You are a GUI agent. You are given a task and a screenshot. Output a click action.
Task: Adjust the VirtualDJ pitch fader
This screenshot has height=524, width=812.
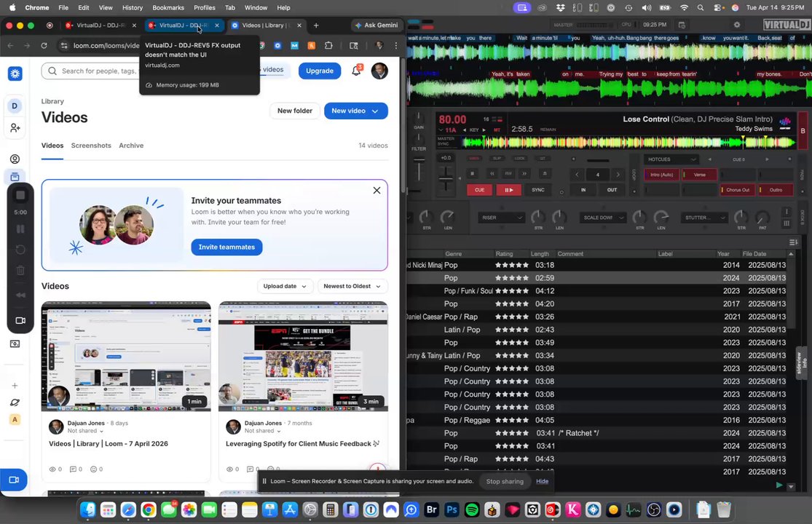point(446,179)
